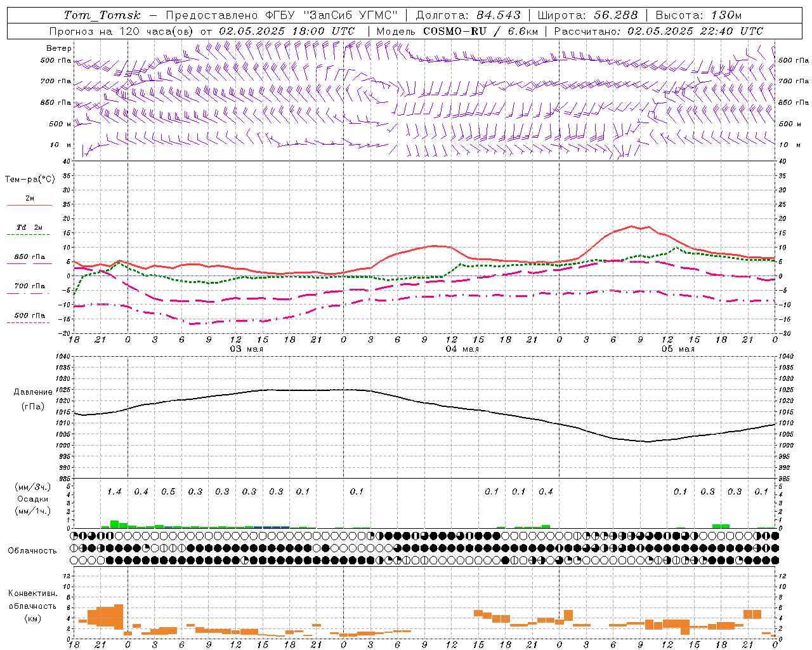Click the elevation label Высота: 130м
Image resolution: width=812 pixels, height=650 pixels.
pos(698,15)
